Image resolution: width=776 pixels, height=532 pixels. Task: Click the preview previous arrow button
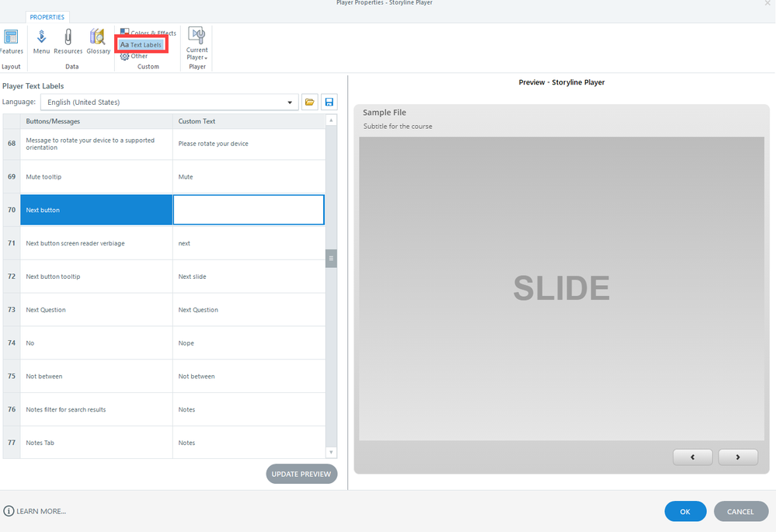point(692,457)
